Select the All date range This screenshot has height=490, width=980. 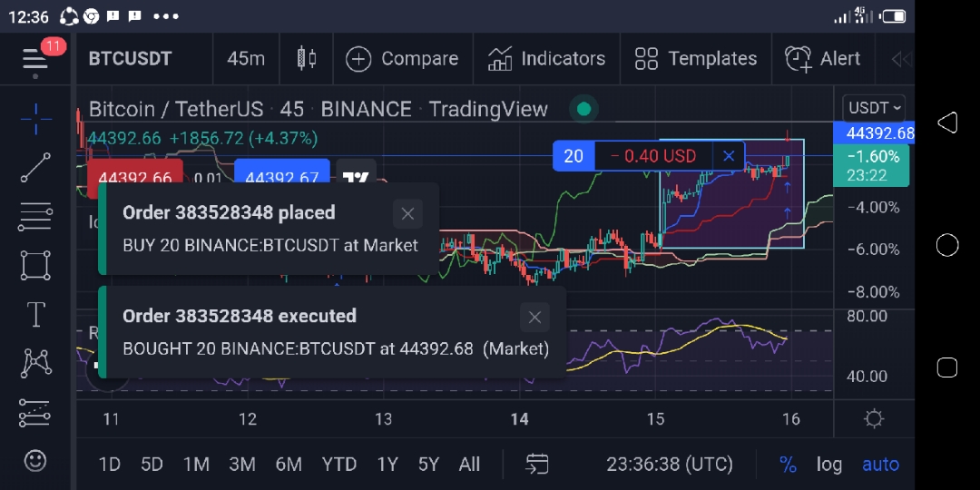pos(469,465)
